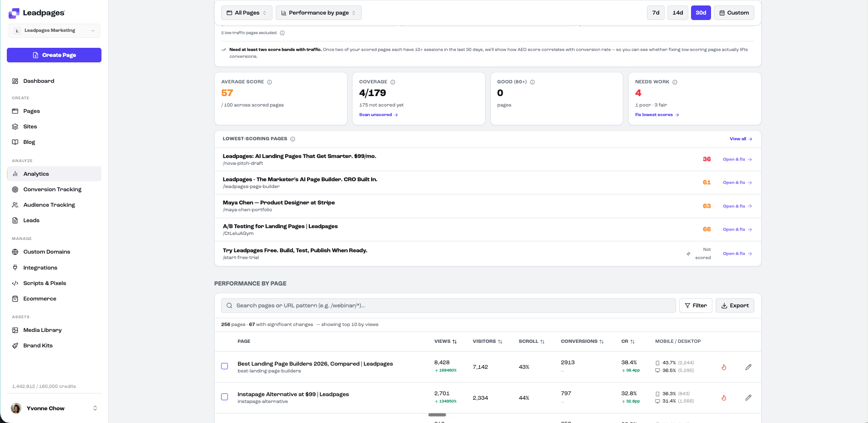Click the 1,442,812 / 160,000 credits text

pos(44,387)
